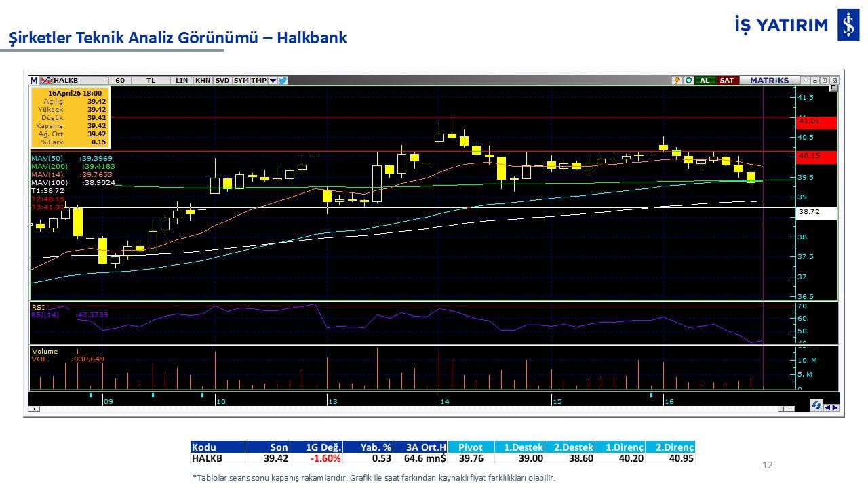Click the Twitter bird icon
Image resolution: width=868 pixels, height=488 pixels.
(283, 80)
